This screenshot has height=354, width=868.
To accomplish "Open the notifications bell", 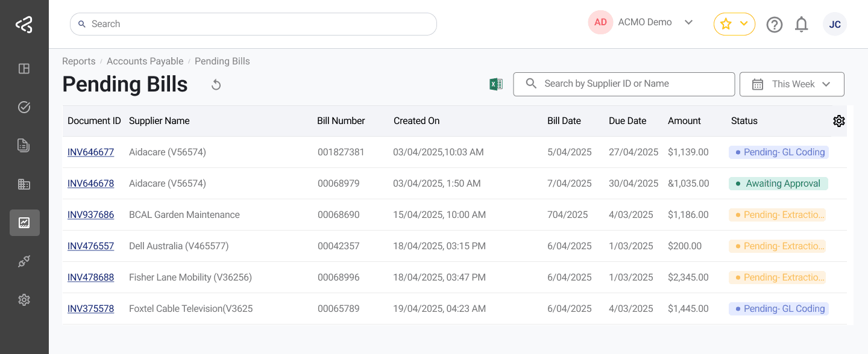I will 802,24.
